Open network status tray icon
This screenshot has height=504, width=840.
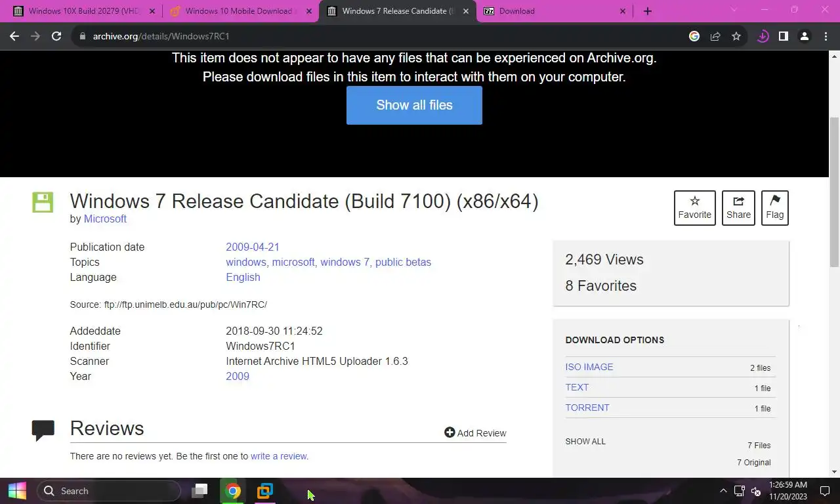739,491
